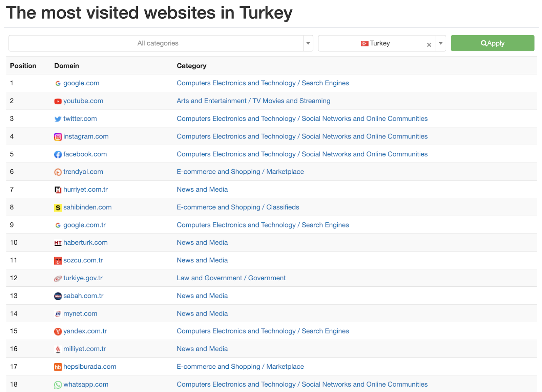Click the Sozcu red favicon
The image size is (542, 392).
click(58, 261)
